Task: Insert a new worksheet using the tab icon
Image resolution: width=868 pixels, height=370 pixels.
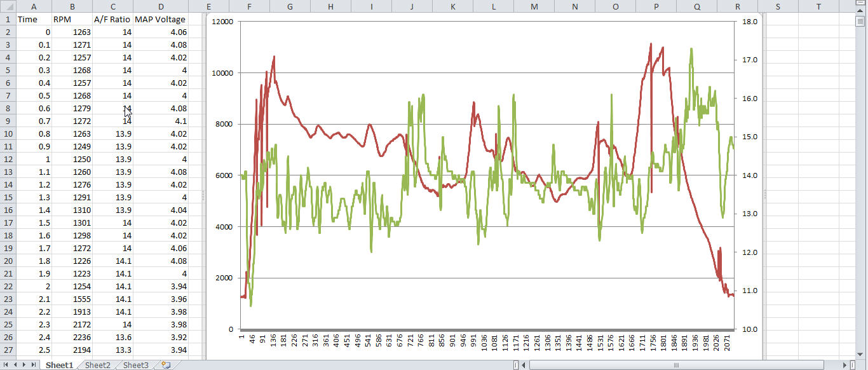Action: click(x=166, y=365)
